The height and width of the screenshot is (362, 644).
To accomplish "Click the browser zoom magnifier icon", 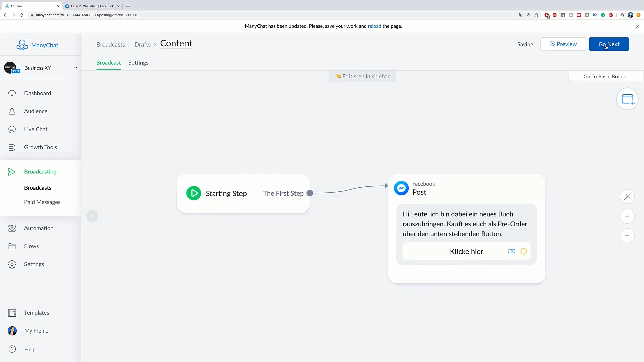I will 528,15.
